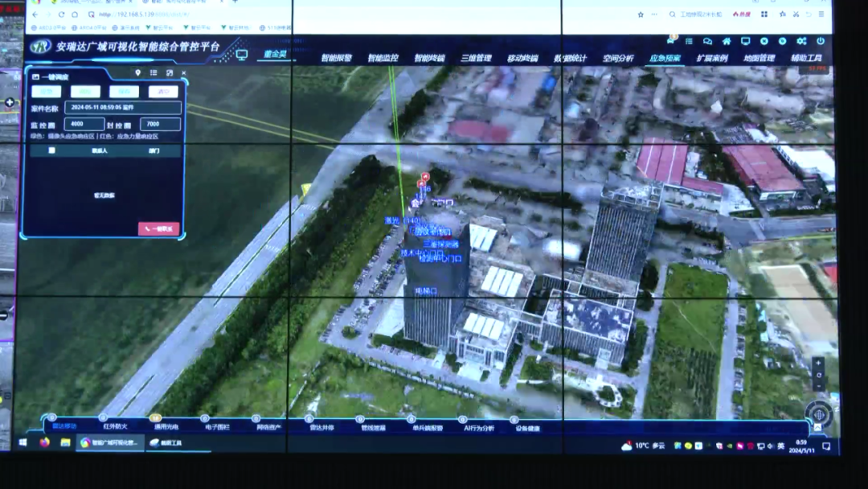Expand the 一键调度 panel with the pop-out icon

(169, 73)
